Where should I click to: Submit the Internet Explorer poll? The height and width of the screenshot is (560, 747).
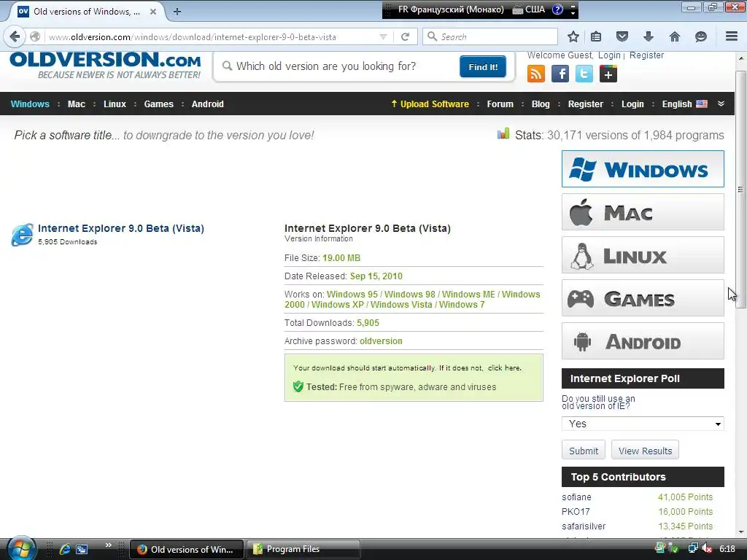(584, 451)
